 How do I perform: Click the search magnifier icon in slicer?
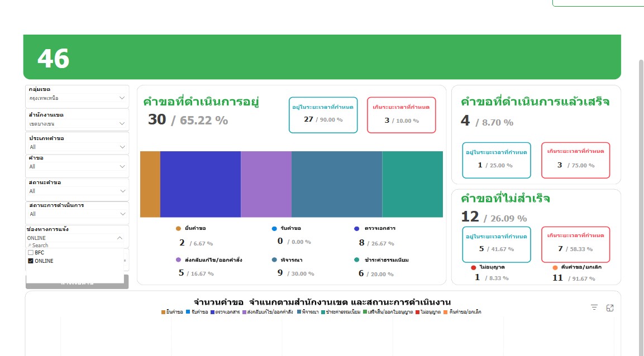coord(29,246)
